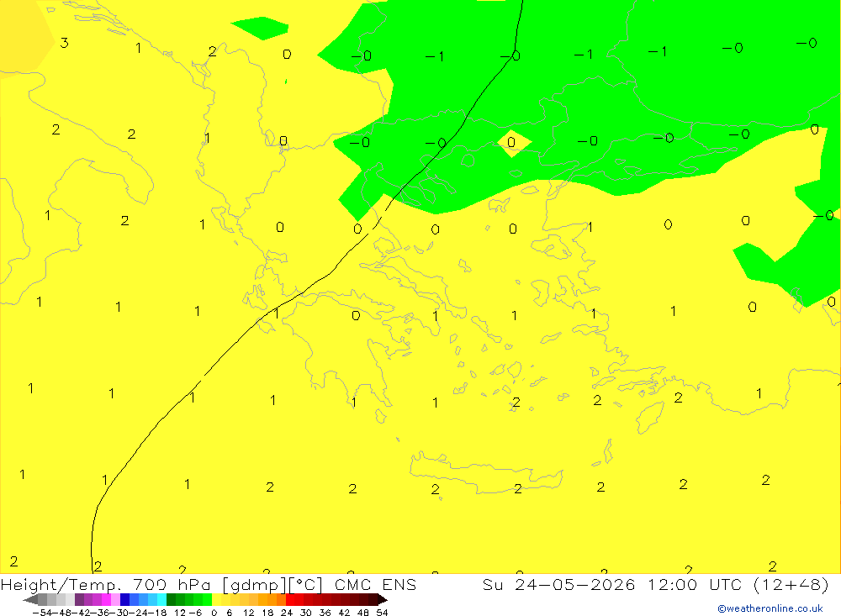Click the light pink swatch in the legend

point(115,600)
